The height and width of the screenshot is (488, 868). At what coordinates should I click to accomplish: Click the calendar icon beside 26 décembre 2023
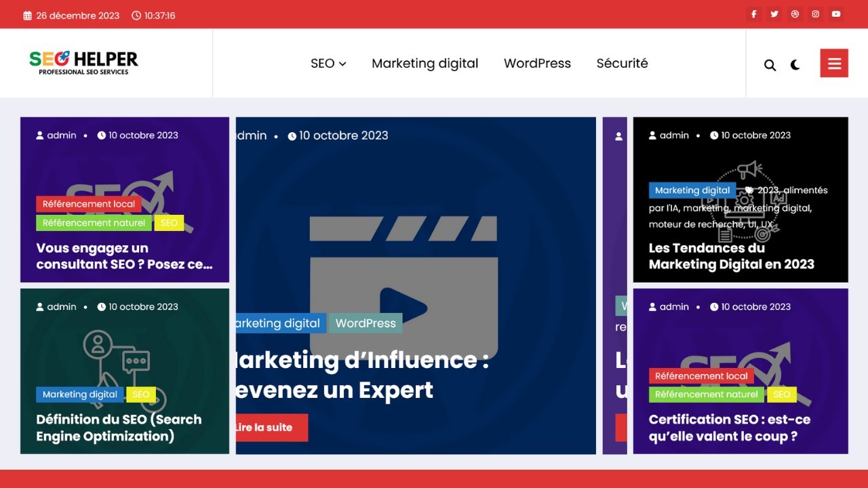[x=28, y=16]
